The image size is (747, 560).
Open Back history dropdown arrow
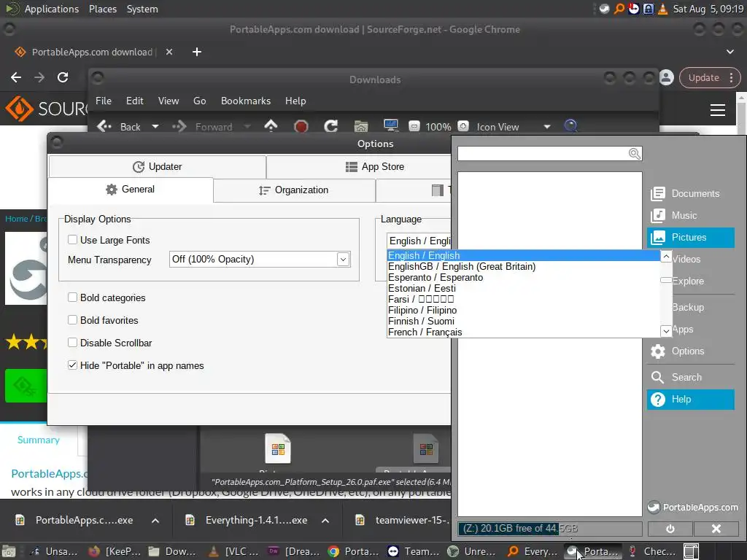tap(155, 127)
